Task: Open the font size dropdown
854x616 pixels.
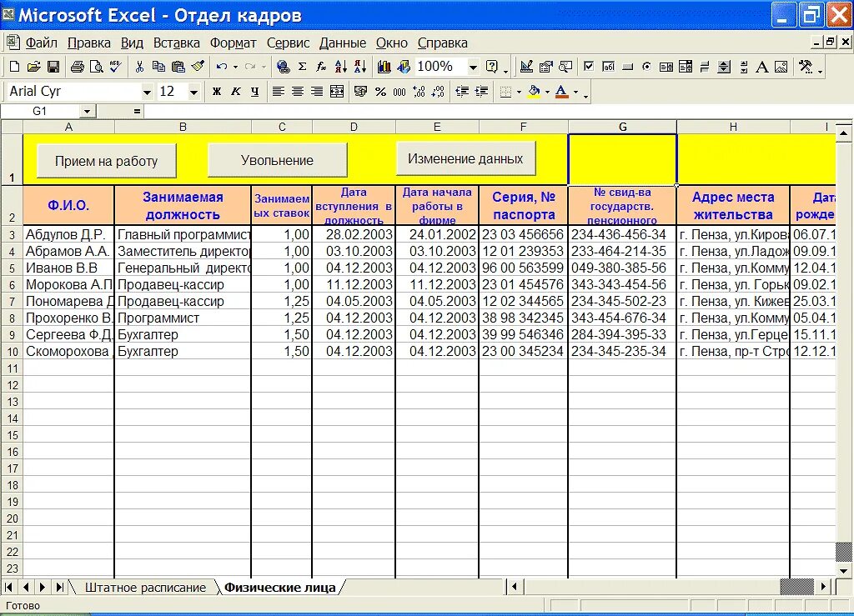Action: point(193,92)
